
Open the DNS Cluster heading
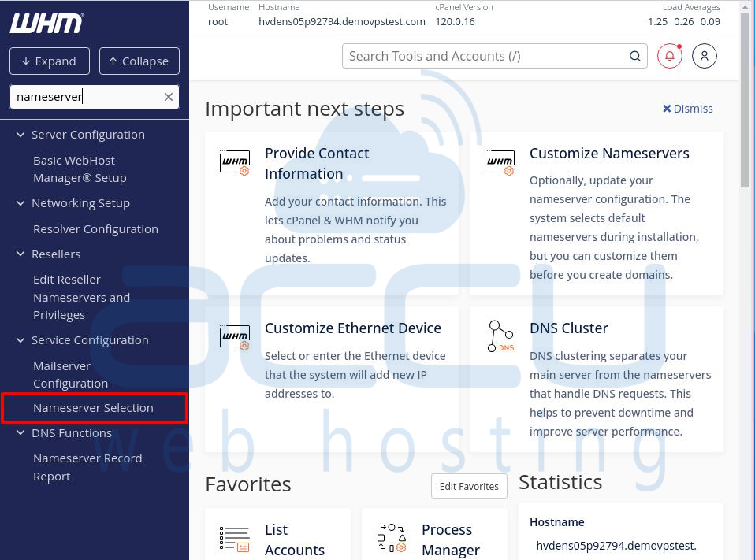click(569, 328)
